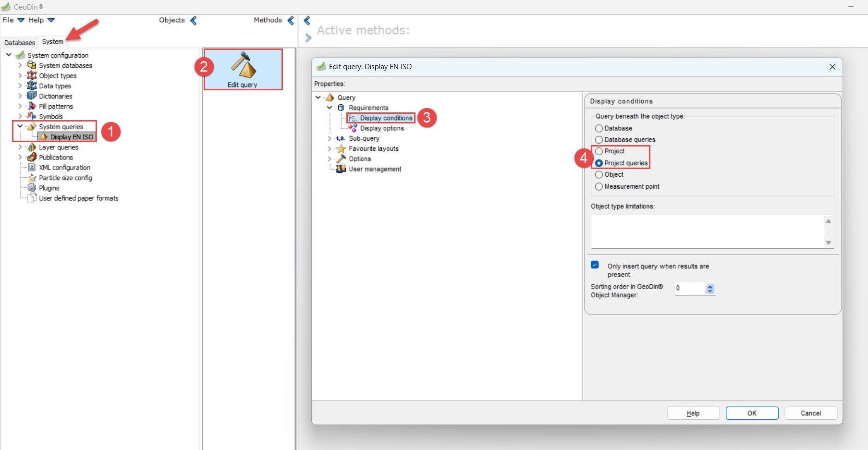Collapse the Methods panel arrow
The width and height of the screenshot is (868, 450).
click(291, 20)
